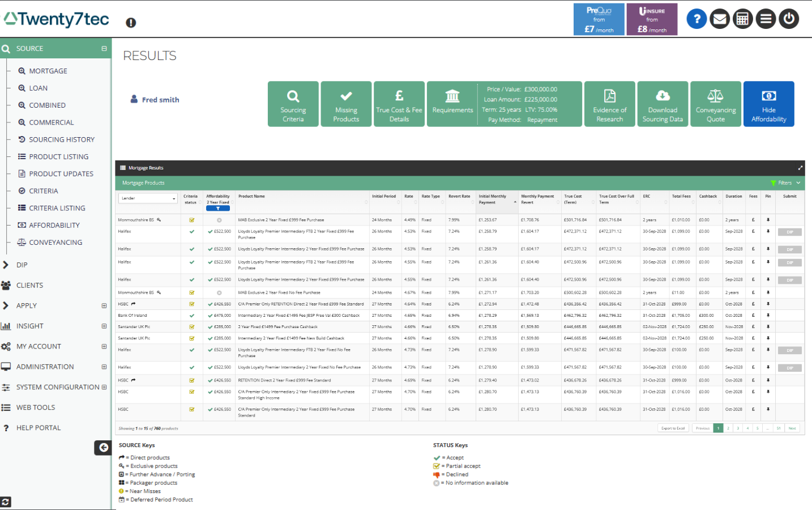Open the Sourcing Criteria tile
Screen dimensions: 812x510
click(x=293, y=104)
